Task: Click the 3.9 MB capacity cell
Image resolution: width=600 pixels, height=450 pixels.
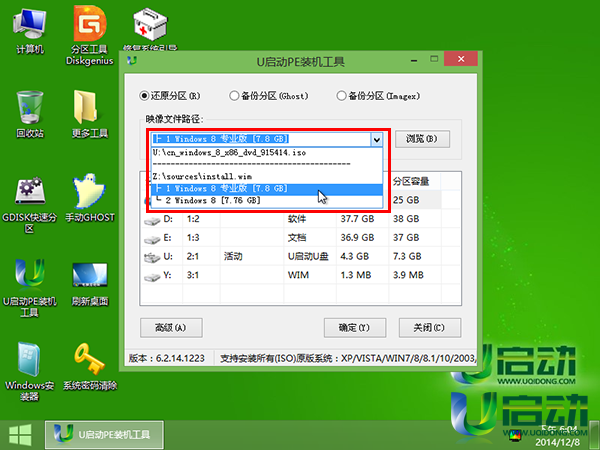Action: 415,275
